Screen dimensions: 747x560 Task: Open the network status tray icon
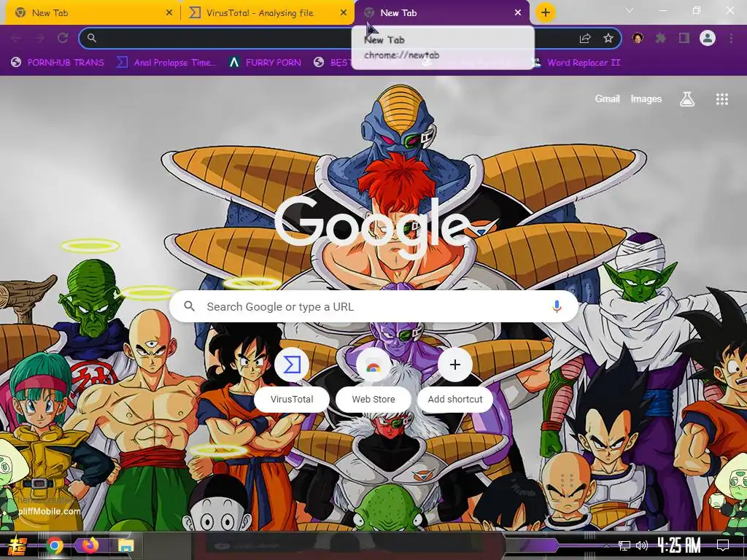(x=624, y=545)
